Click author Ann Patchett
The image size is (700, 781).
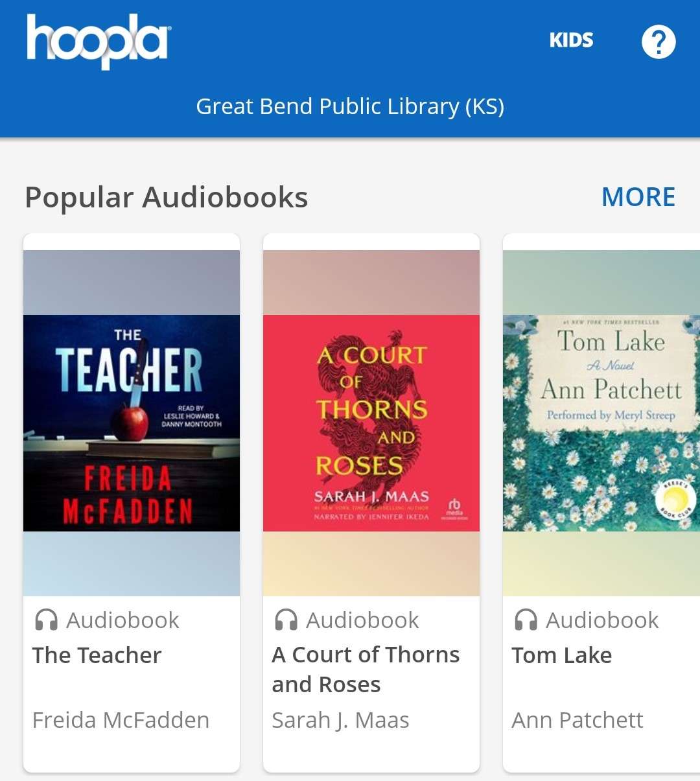tap(577, 720)
